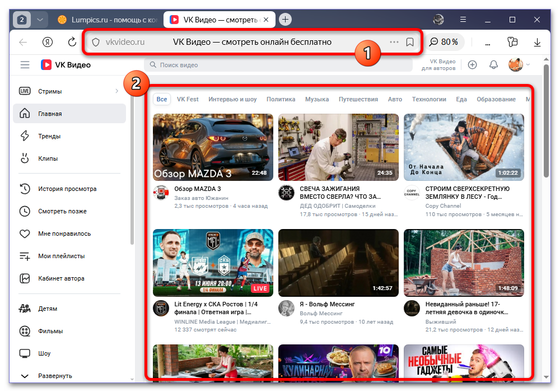The image size is (560, 392).
Task: Expand the sidebar with Развернуть
Action: [69, 376]
